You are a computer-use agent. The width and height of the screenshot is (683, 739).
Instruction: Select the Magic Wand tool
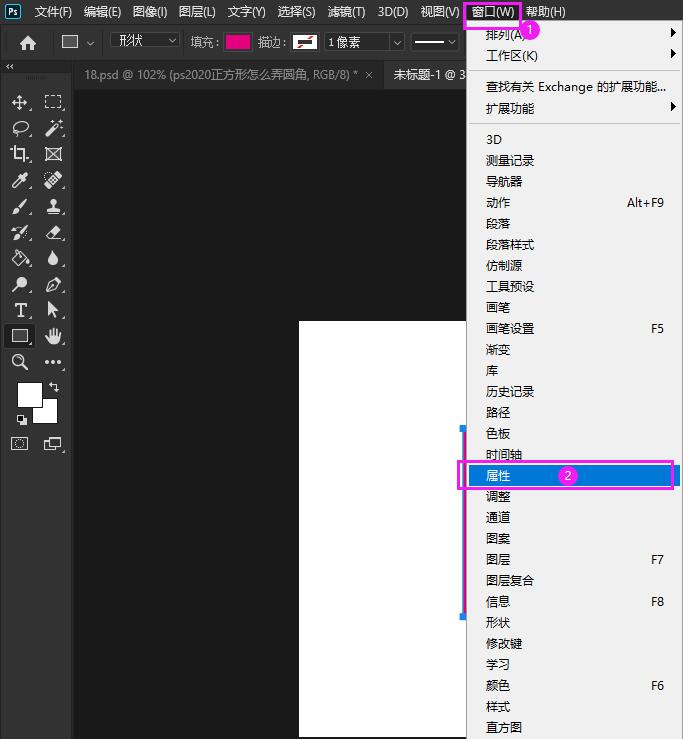pyautogui.click(x=53, y=128)
